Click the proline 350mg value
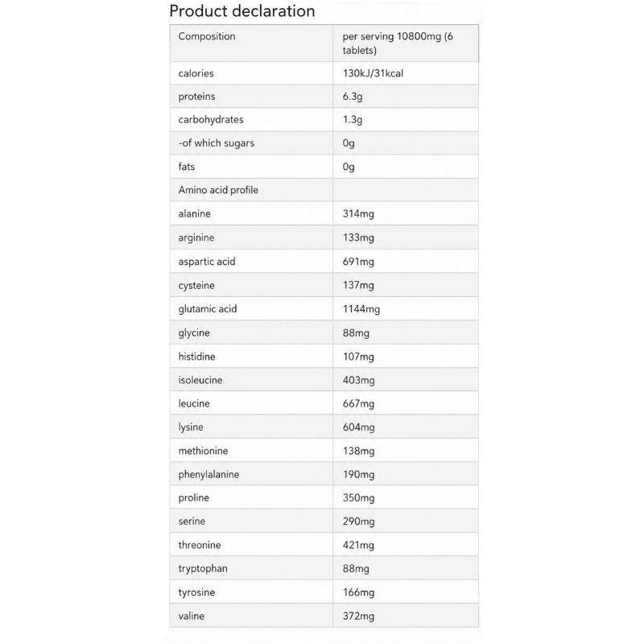This screenshot has width=644, height=644. [x=358, y=498]
